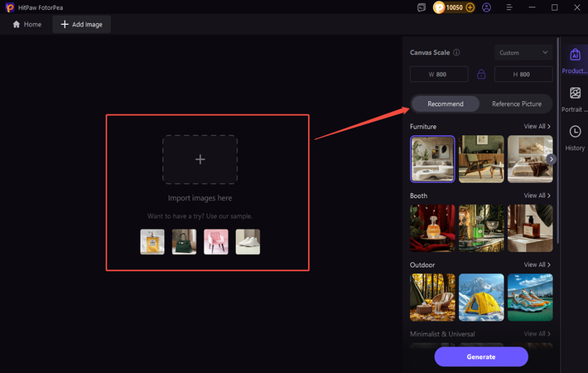Select the white sofa living room template
588x373 pixels.
(432, 159)
